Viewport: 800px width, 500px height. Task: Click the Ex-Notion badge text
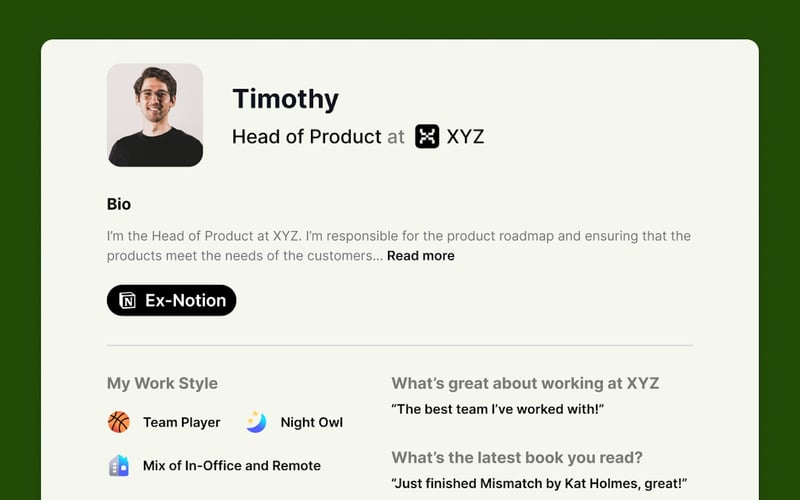(x=185, y=300)
